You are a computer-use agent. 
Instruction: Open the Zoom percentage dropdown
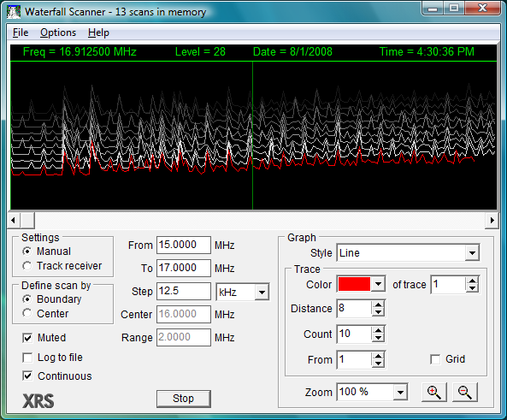(400, 392)
